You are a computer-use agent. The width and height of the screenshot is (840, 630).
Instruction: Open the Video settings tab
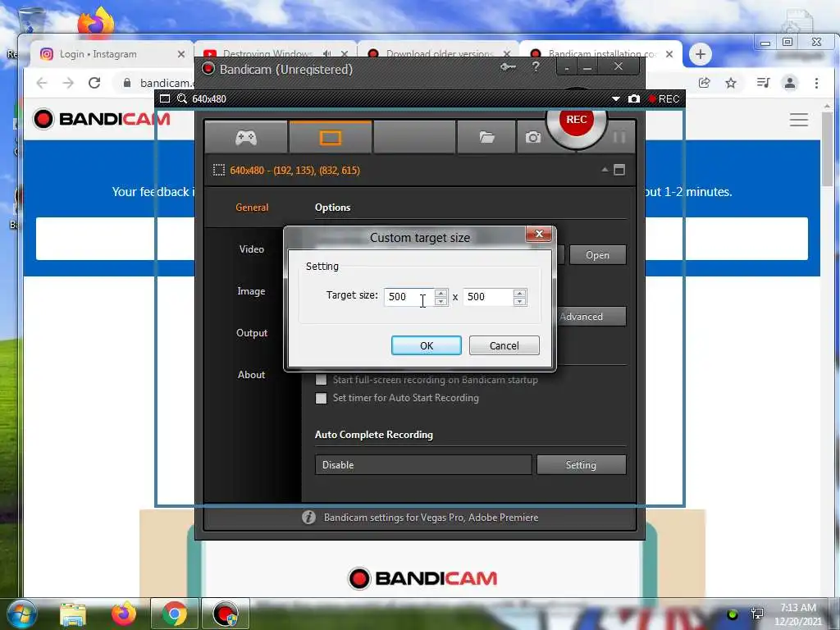coord(252,249)
